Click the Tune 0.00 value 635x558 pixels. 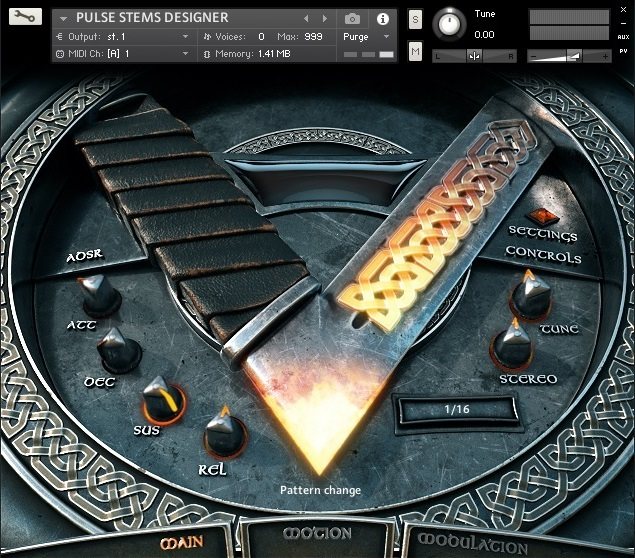coord(484,35)
